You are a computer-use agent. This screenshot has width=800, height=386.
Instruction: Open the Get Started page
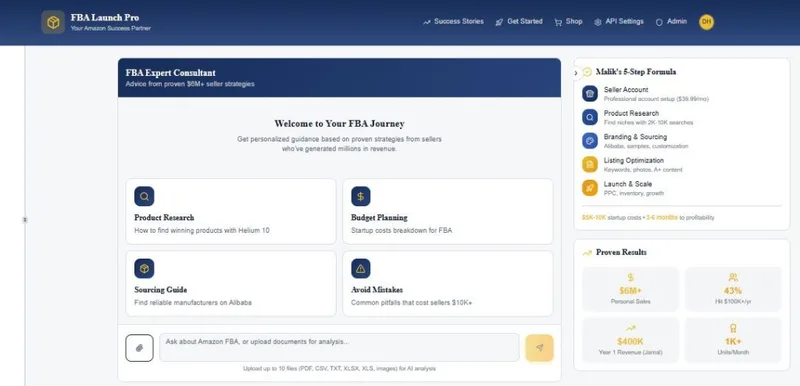[x=519, y=21]
